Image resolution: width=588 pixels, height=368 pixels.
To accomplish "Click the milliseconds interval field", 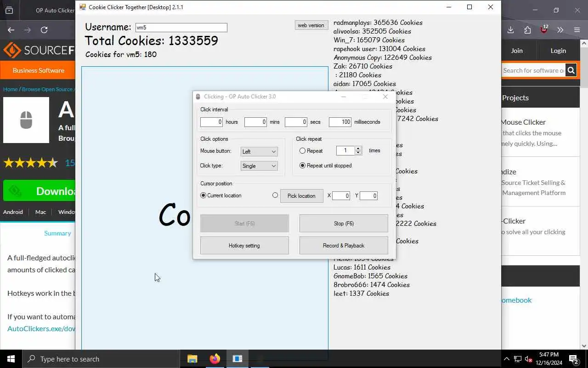I will tap(340, 122).
